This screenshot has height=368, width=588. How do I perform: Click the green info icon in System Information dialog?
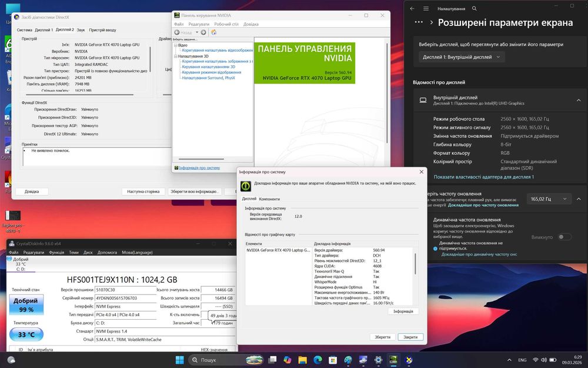245,185
